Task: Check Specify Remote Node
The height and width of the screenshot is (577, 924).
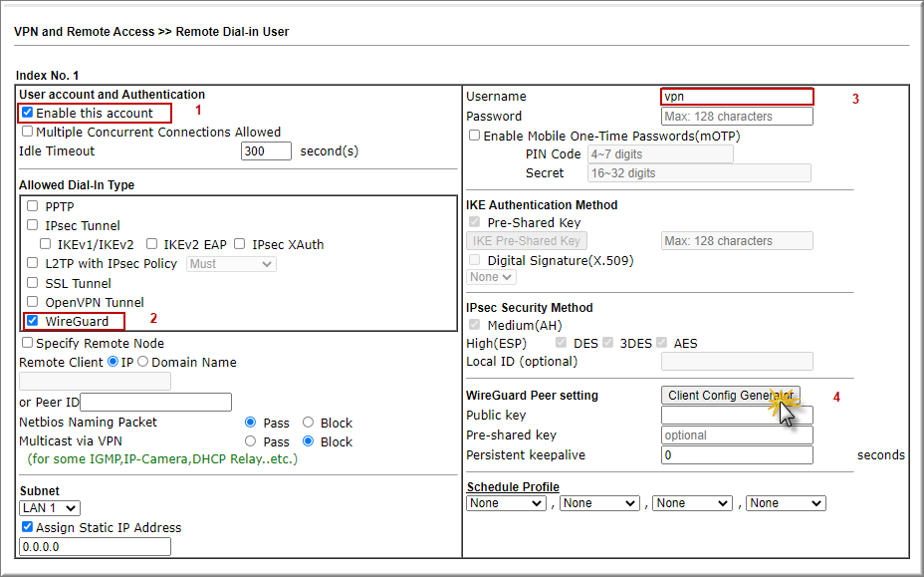Action: 28,343
